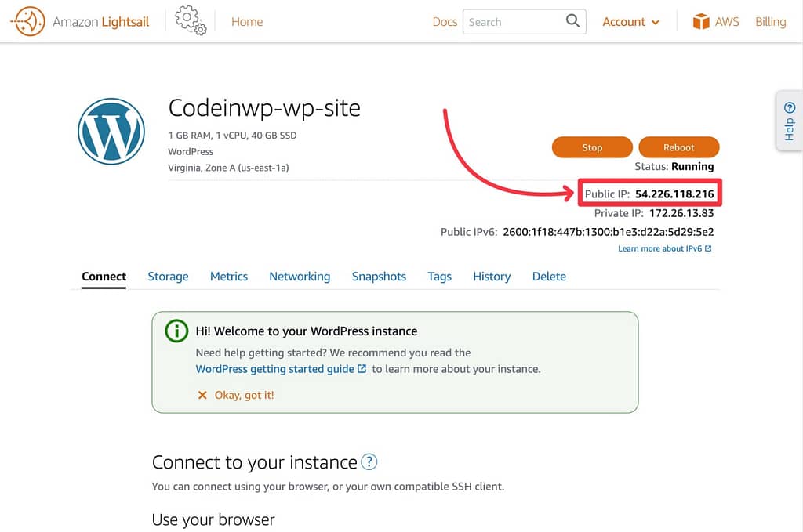Stop the instance with the Stop button
The height and width of the screenshot is (532, 803).
click(x=592, y=147)
